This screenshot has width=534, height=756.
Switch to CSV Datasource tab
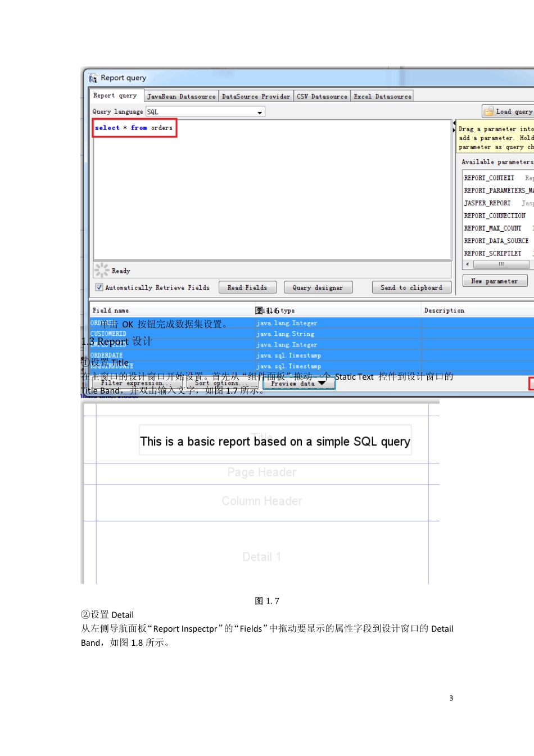tap(322, 97)
